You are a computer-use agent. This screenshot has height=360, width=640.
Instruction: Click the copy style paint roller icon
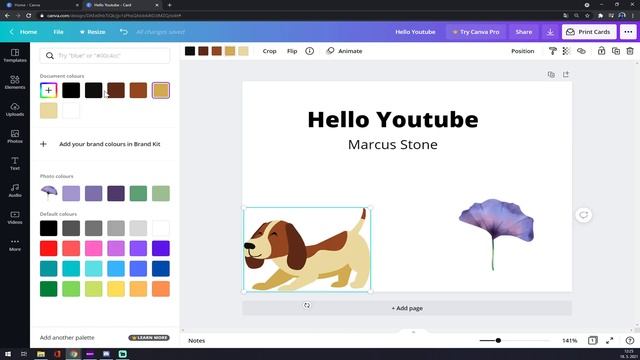coord(553,51)
